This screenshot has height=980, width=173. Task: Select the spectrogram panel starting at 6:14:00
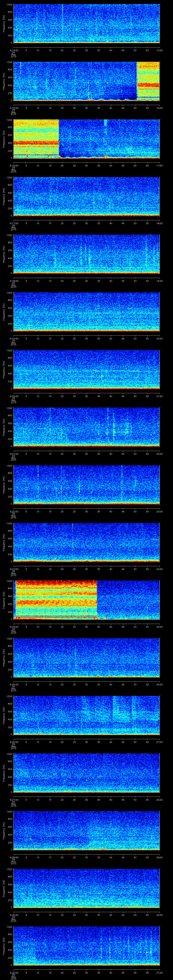point(87,24)
